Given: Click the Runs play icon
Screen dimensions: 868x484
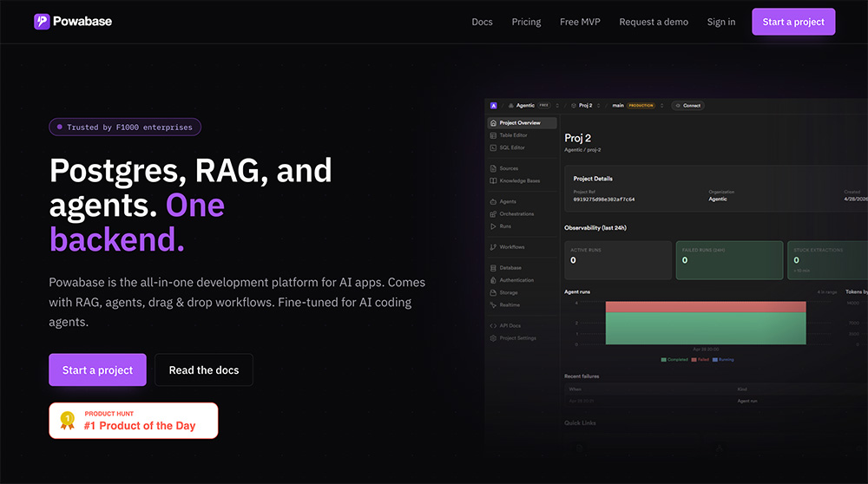Looking at the screenshot, I should pyautogui.click(x=493, y=226).
